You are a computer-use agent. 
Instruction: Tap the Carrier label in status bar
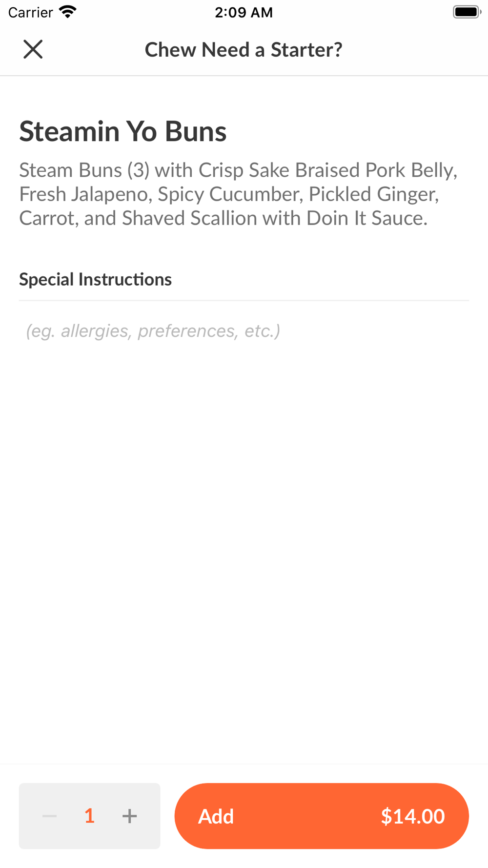[x=30, y=12]
